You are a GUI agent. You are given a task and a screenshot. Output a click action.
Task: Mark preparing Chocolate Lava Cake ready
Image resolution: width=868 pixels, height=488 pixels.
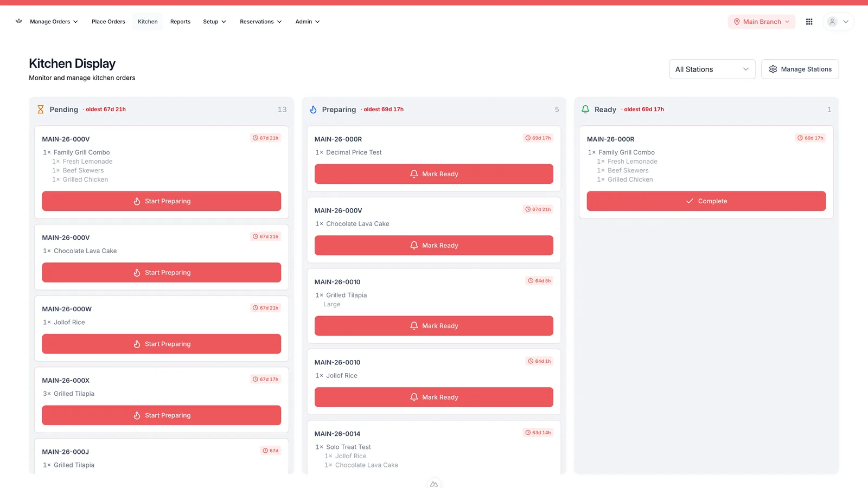[x=434, y=246]
